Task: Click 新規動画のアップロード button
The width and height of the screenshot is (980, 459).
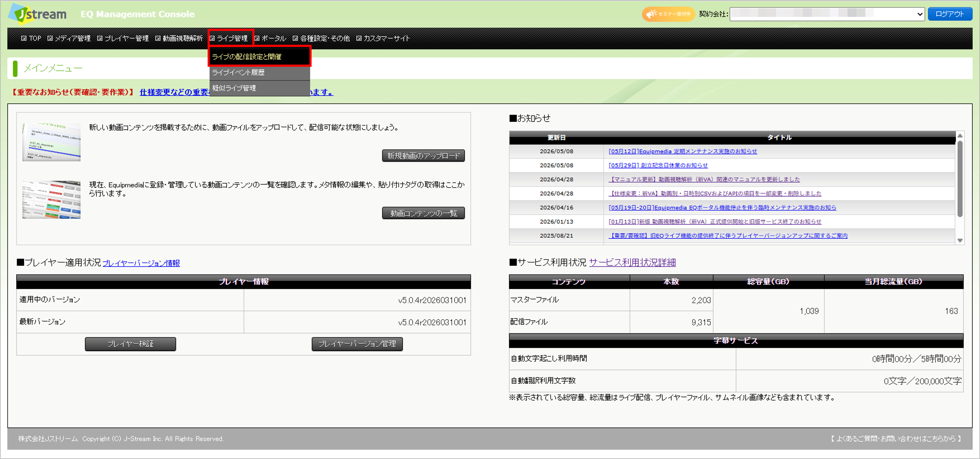Action: (423, 156)
